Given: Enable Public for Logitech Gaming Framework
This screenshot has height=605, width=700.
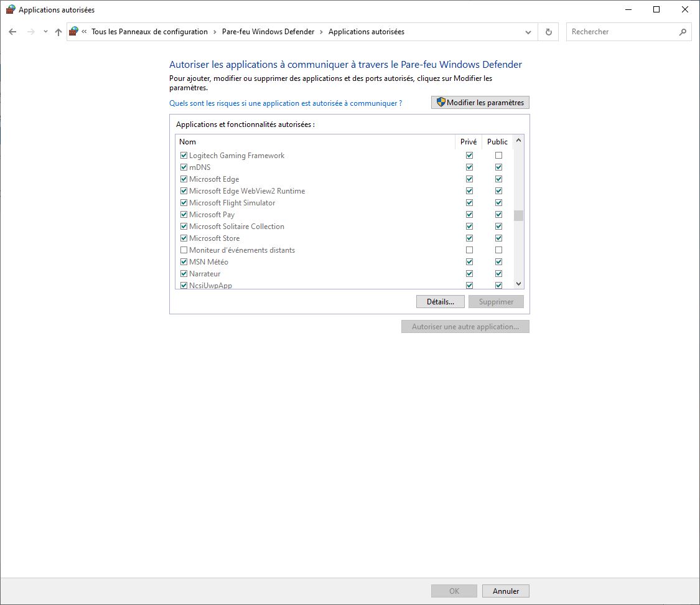Looking at the screenshot, I should 498,156.
